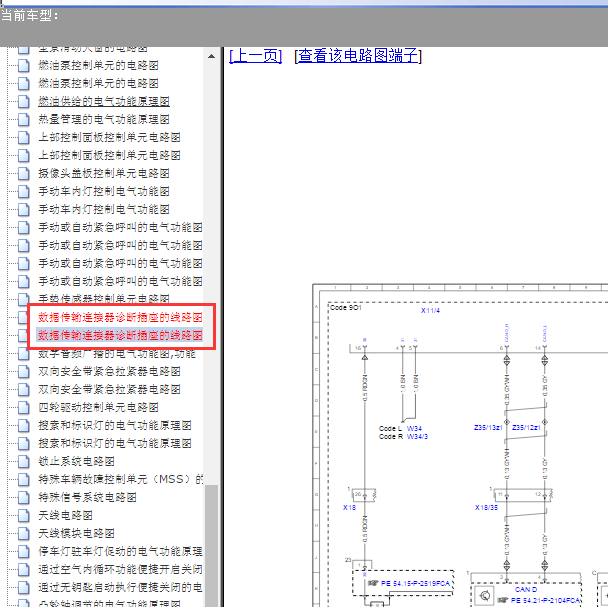
Task: Click the circular component symbol beside CAN D
Action: point(484,595)
